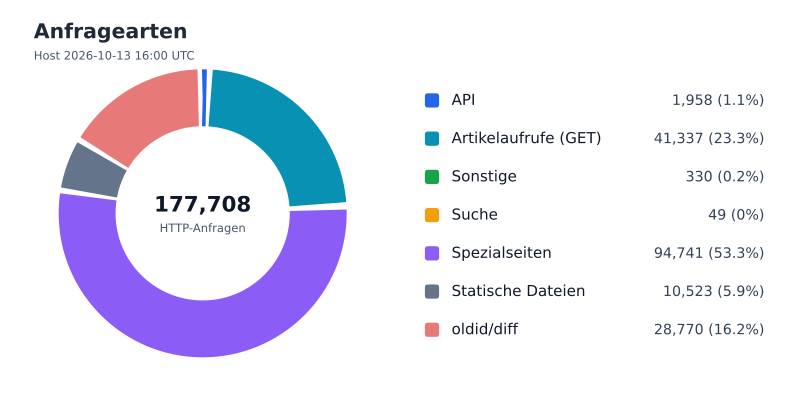800x405 pixels.
Task: Click the salmon oldid/diff legend swatch
Action: click(x=432, y=330)
